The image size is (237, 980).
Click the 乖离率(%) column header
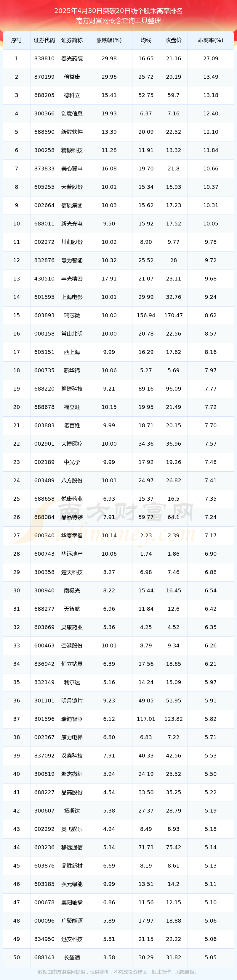coord(211,40)
